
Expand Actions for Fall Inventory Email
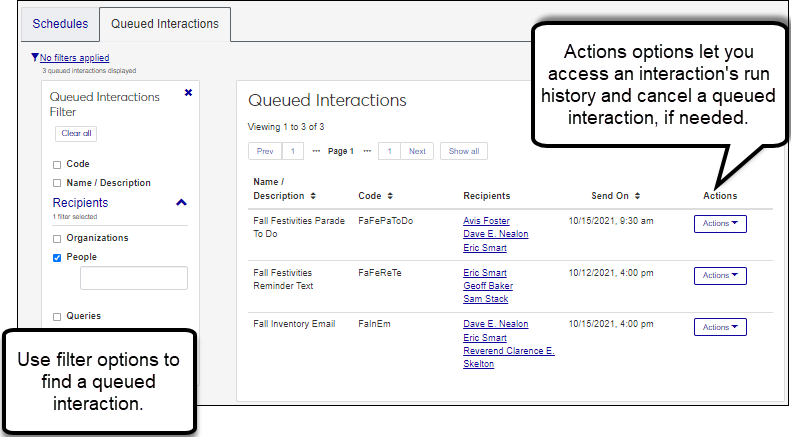point(720,327)
